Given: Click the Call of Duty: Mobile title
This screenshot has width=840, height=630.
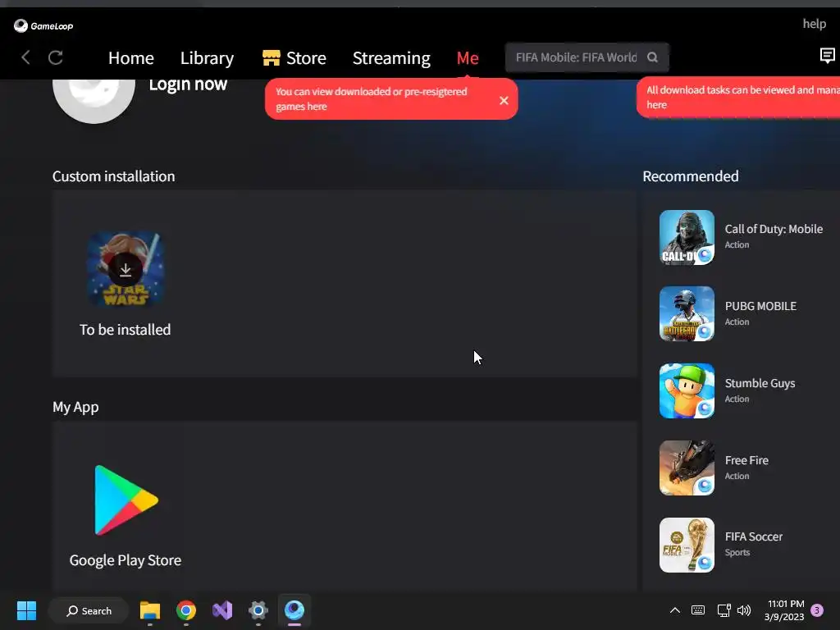Looking at the screenshot, I should [774, 229].
